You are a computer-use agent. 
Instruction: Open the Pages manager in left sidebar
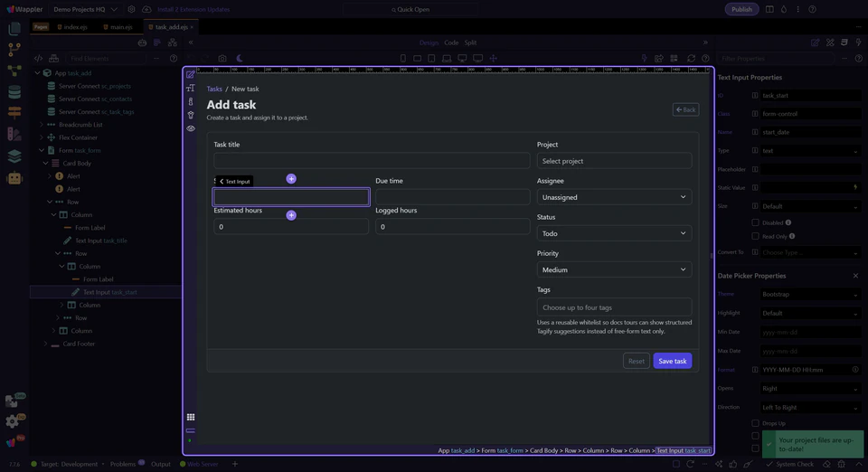point(14,29)
